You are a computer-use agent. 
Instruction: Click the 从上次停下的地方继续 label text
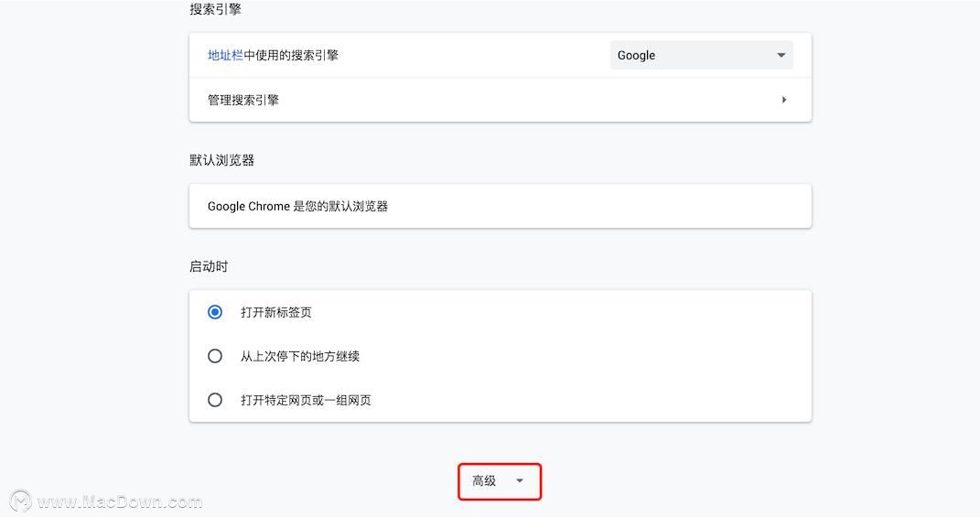click(300, 356)
